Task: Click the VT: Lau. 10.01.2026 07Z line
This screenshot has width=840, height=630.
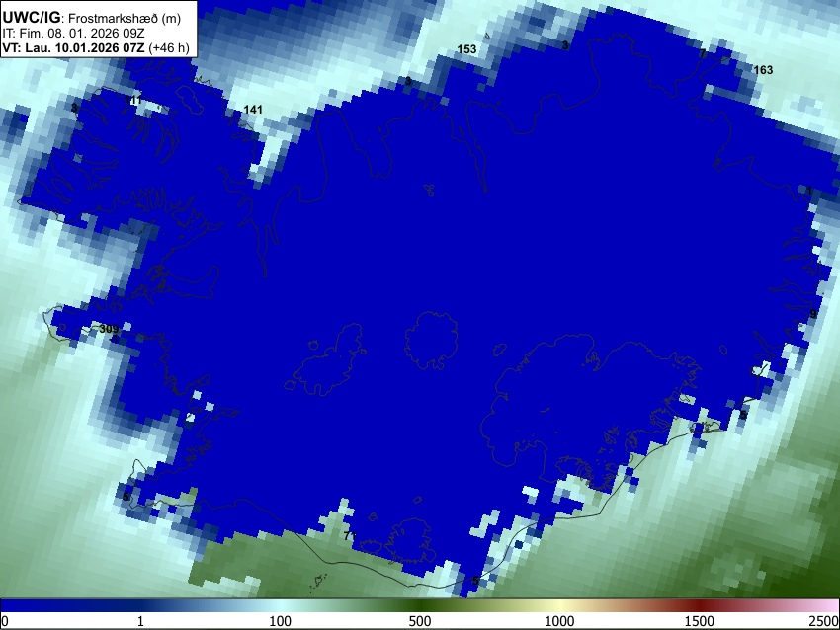Action: (x=96, y=47)
